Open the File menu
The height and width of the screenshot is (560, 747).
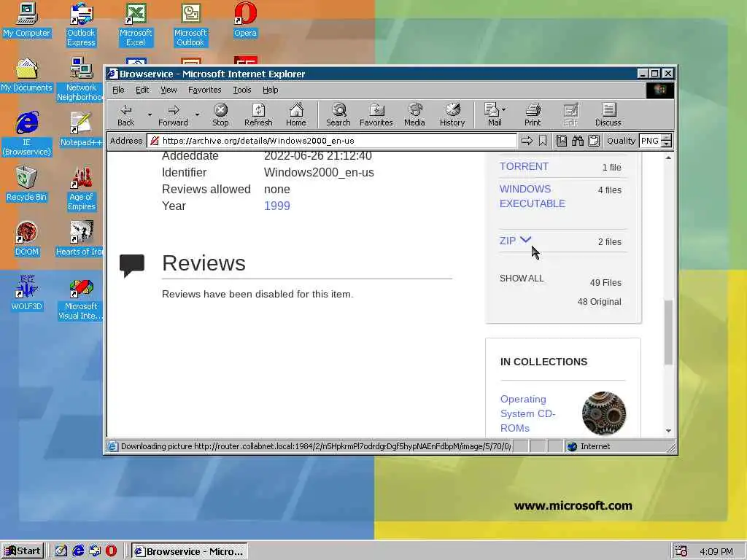tap(118, 90)
